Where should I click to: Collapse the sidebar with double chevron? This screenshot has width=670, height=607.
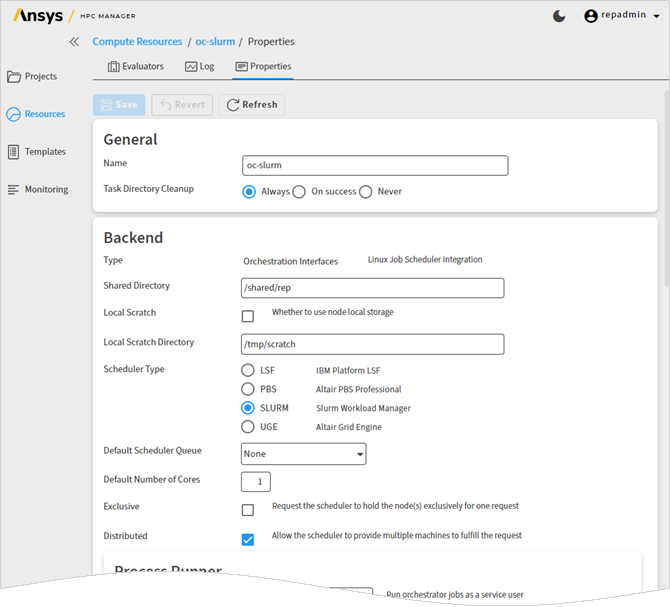click(x=74, y=42)
